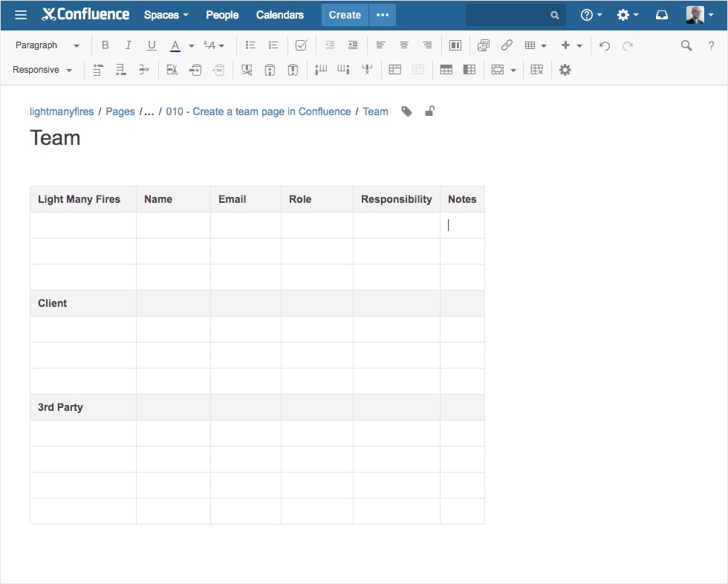The image size is (728, 584).
Task: Open the lightmanyfires breadcrumb link
Action: (x=61, y=111)
